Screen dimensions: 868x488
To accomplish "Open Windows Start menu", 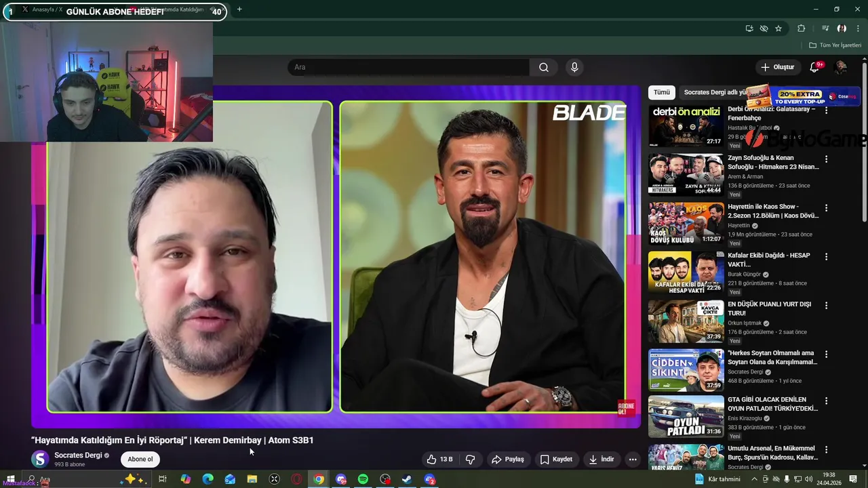I will 10,479.
